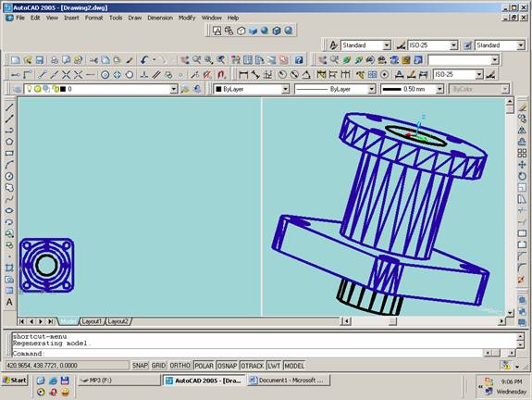The image size is (532, 400).
Task: Expand the Undo history dropdown arrow
Action: pyautogui.click(x=154, y=60)
